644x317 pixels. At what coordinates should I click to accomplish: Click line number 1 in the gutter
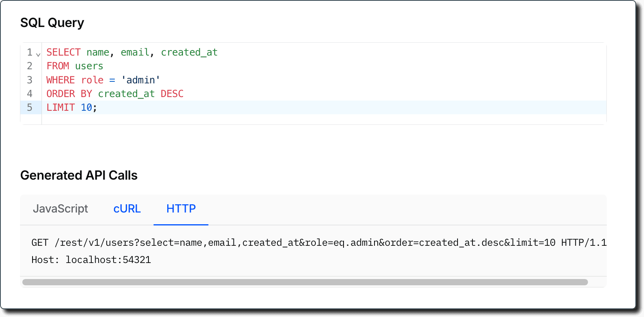[x=29, y=52]
